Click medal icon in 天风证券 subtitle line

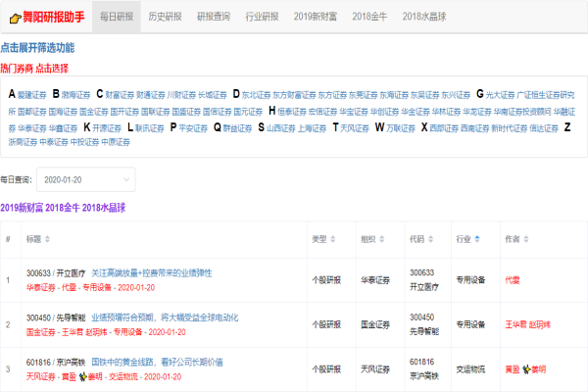(83, 376)
